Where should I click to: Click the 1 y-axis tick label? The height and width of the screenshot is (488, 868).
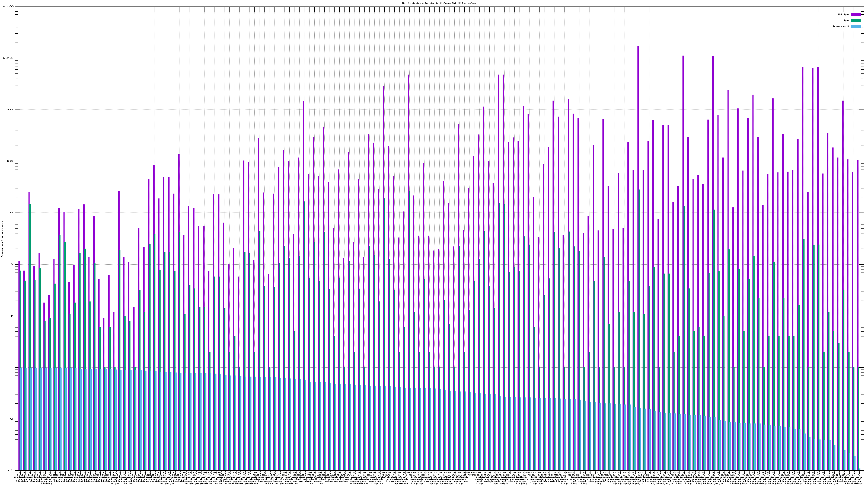[13, 367]
